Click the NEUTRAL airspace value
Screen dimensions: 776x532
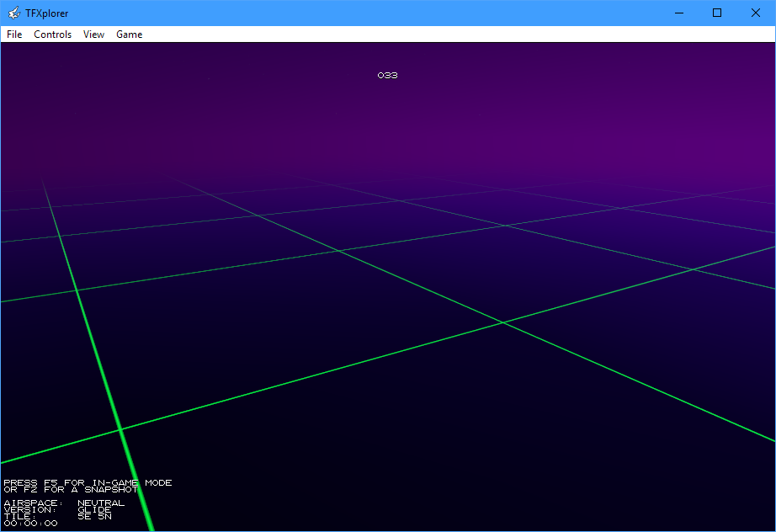[x=101, y=503]
